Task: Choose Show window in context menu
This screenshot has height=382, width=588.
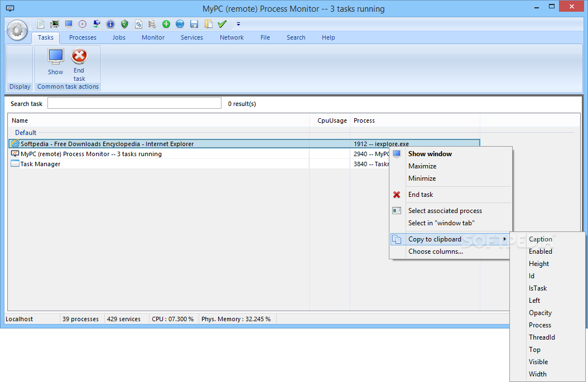Action: tap(451, 154)
